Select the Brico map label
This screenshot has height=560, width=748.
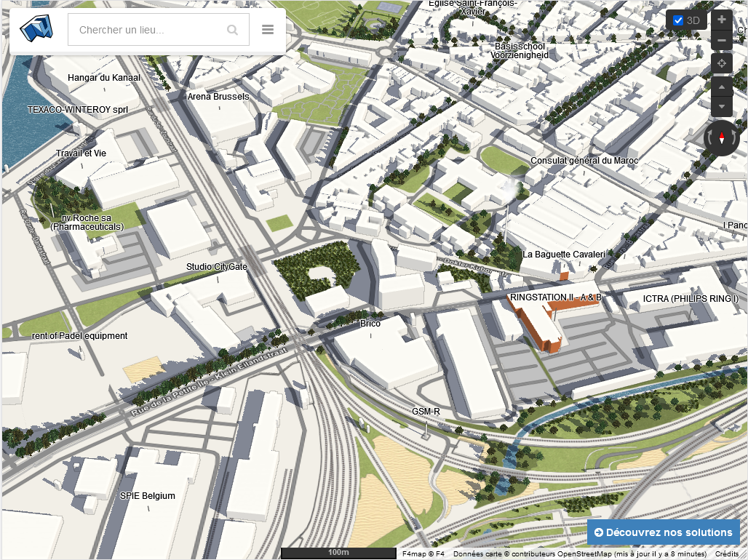point(370,324)
